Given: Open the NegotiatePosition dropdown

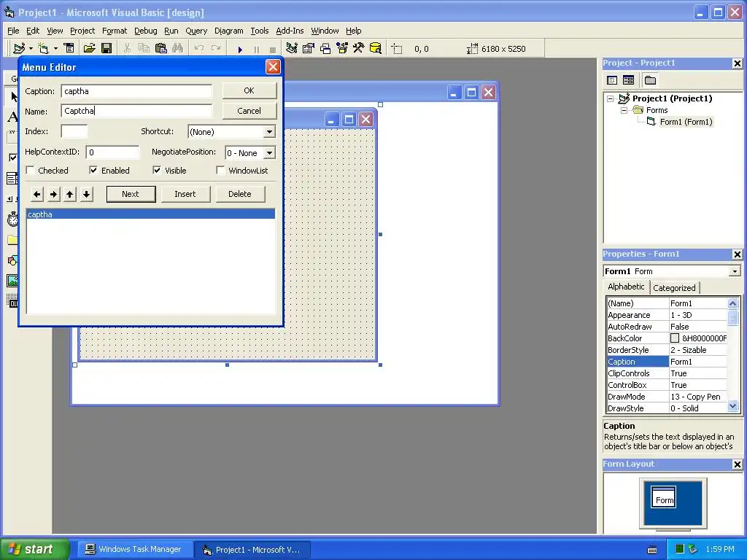Looking at the screenshot, I should tap(269, 153).
